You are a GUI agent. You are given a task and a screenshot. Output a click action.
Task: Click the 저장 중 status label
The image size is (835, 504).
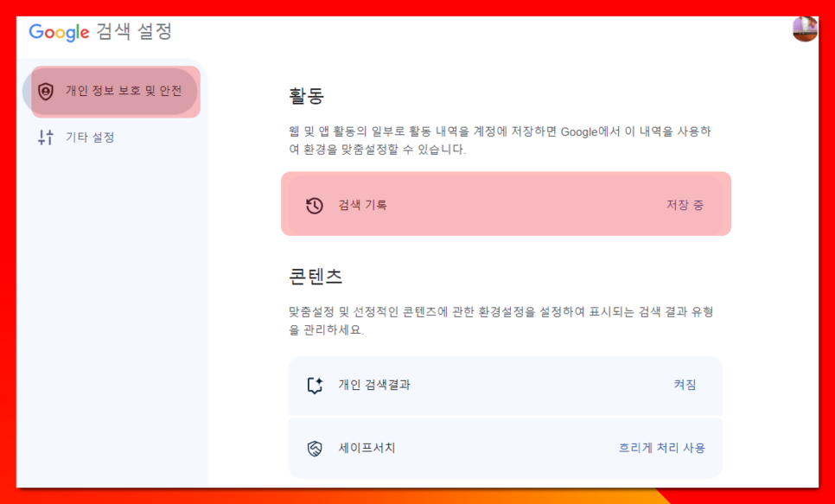click(685, 205)
